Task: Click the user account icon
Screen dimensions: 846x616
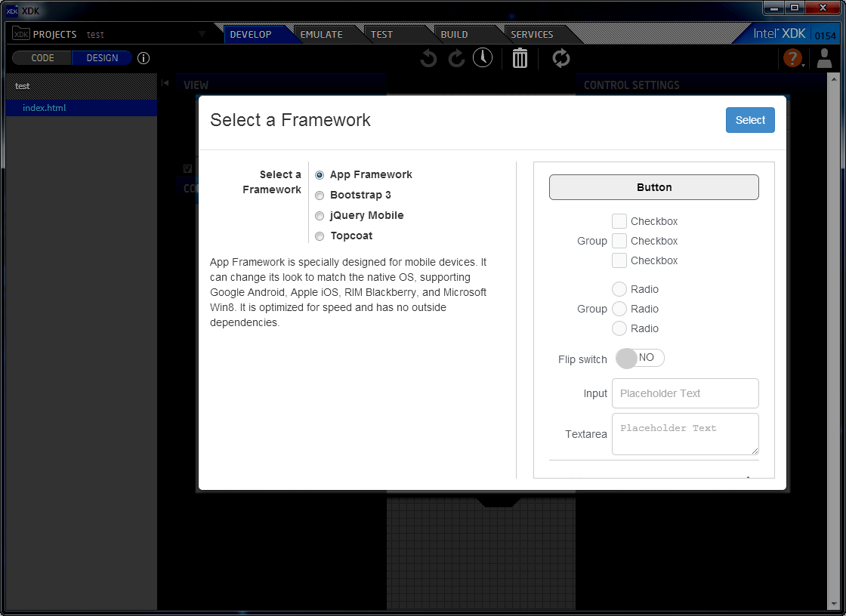Action: pyautogui.click(x=825, y=58)
